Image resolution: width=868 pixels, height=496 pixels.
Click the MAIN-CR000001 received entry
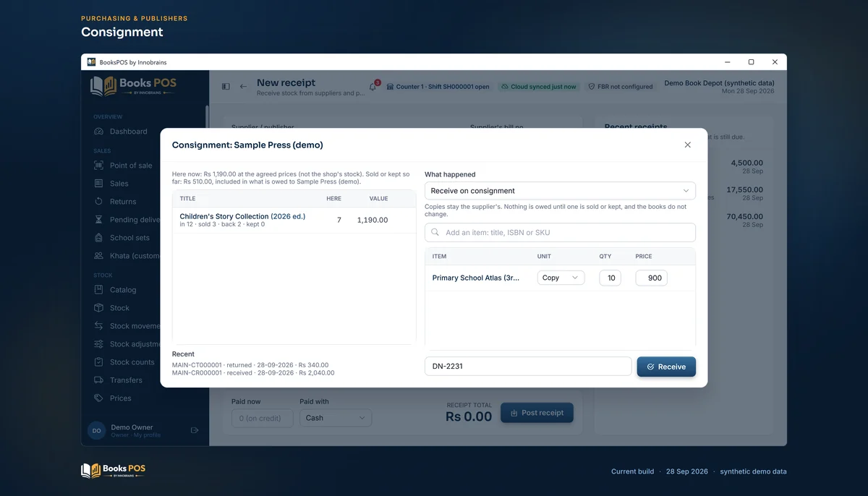pos(253,373)
